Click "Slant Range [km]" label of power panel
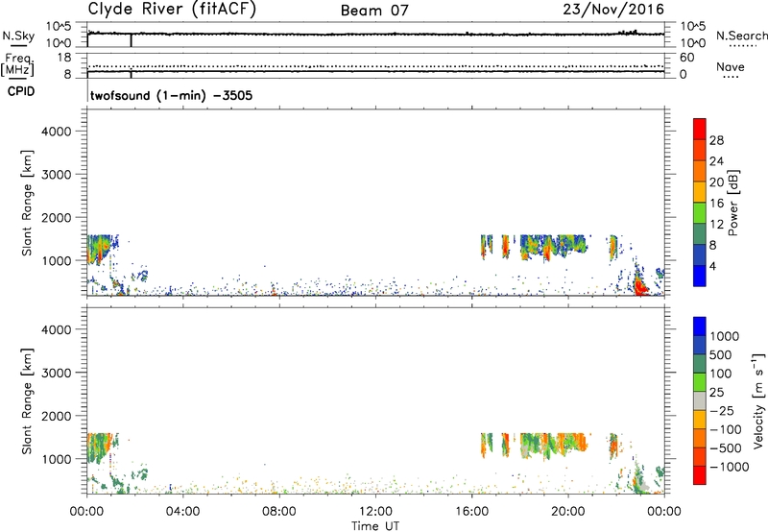The image size is (768, 532). 27,203
